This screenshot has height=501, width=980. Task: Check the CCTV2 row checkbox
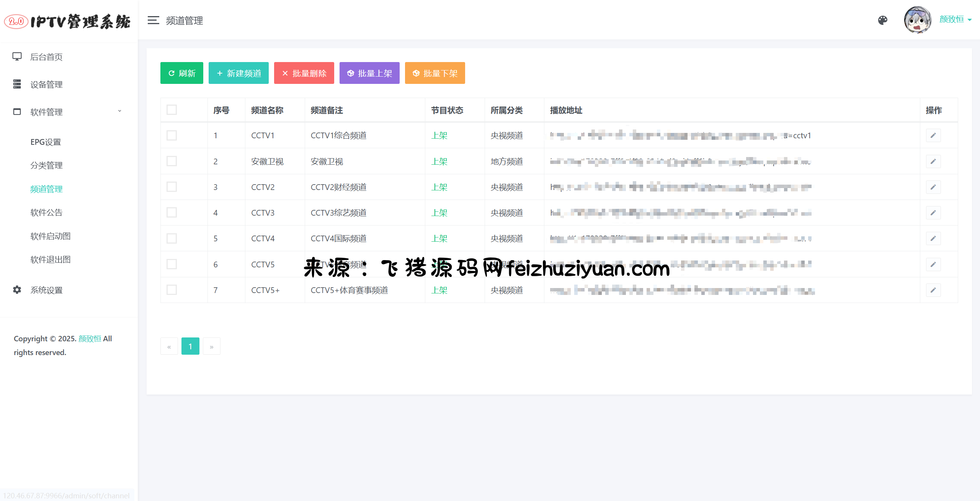pyautogui.click(x=171, y=187)
